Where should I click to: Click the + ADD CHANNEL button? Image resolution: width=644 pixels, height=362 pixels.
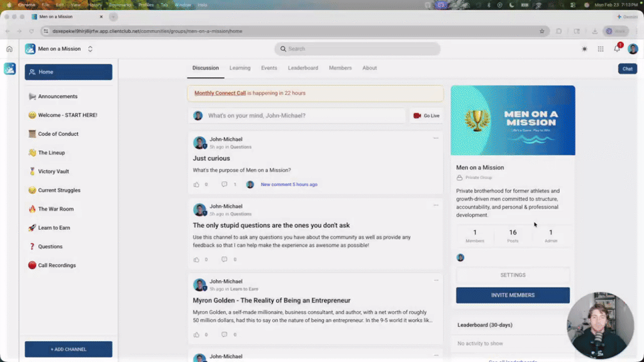click(x=68, y=349)
